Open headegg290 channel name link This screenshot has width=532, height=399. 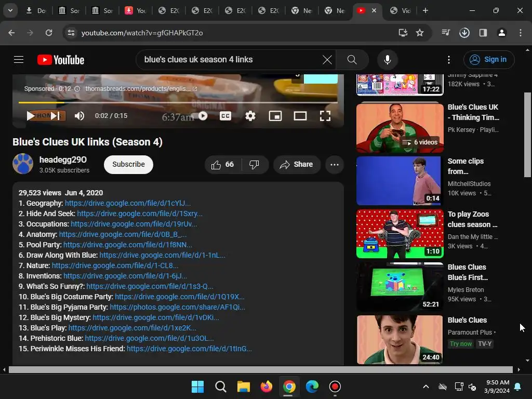coord(63,160)
